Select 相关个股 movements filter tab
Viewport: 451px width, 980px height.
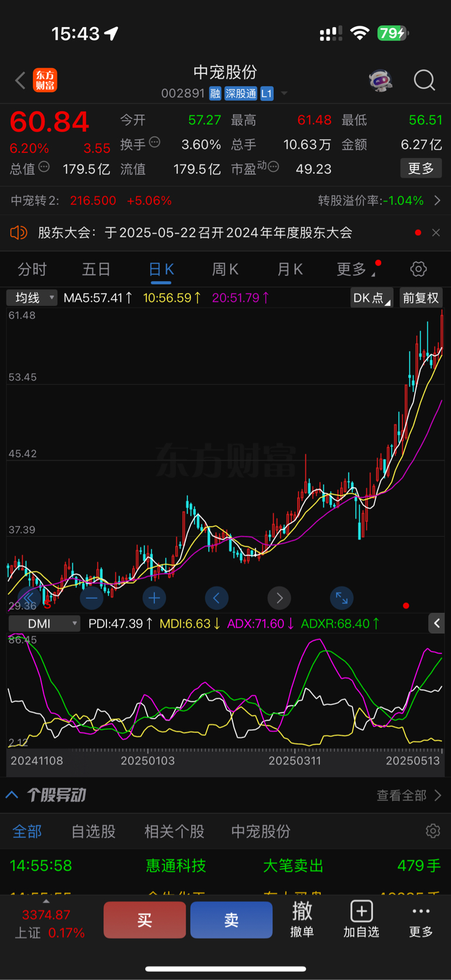click(x=174, y=831)
